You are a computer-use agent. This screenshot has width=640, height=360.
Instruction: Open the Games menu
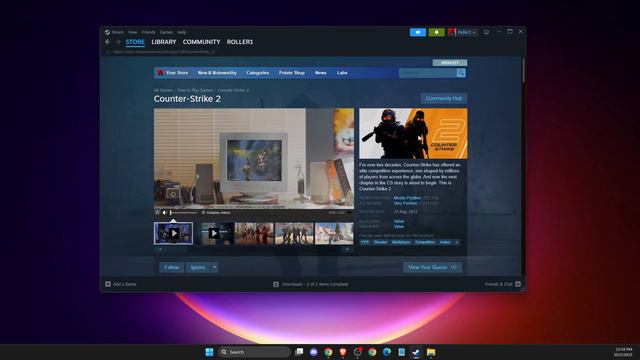coord(166,32)
